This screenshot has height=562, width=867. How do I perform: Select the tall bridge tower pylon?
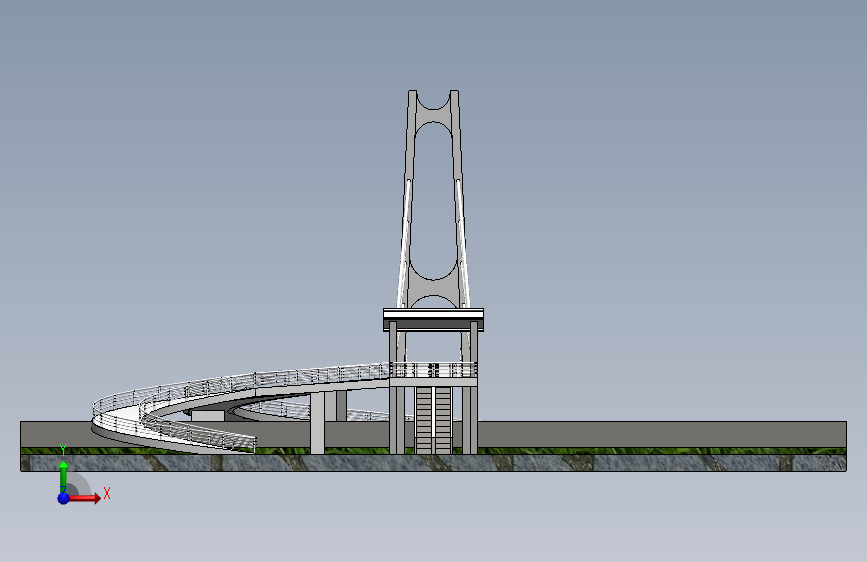(x=434, y=199)
